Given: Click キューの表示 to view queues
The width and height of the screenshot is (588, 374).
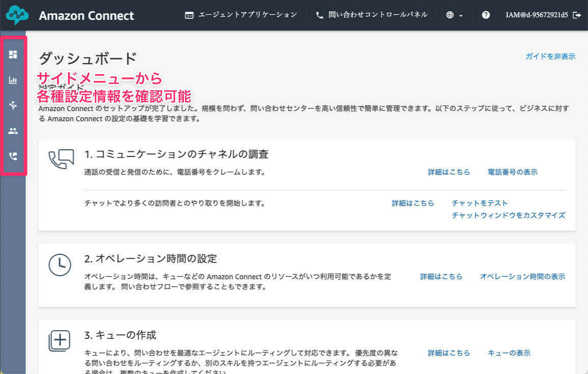Looking at the screenshot, I should pos(508,353).
